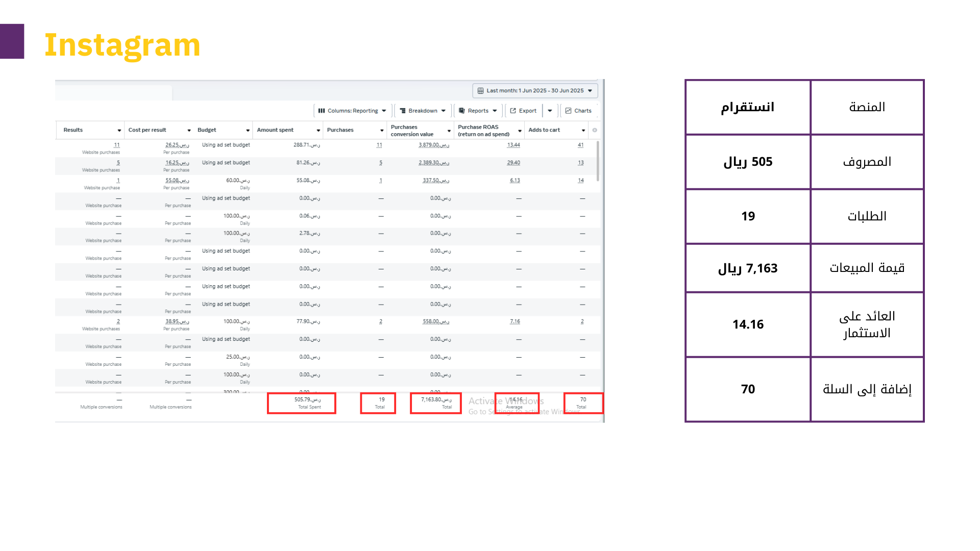Open the Columns: Reporting dropdown
This screenshot has height=551, width=980.
[x=352, y=111]
